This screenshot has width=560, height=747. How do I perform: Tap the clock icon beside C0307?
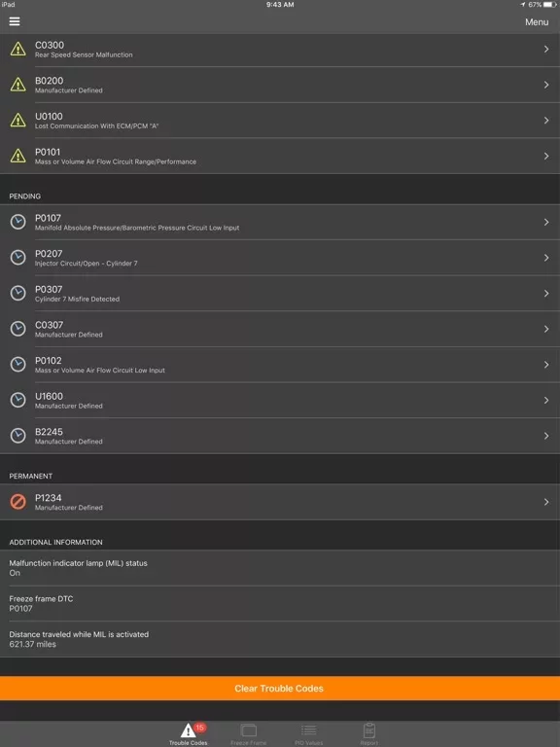tap(18, 329)
